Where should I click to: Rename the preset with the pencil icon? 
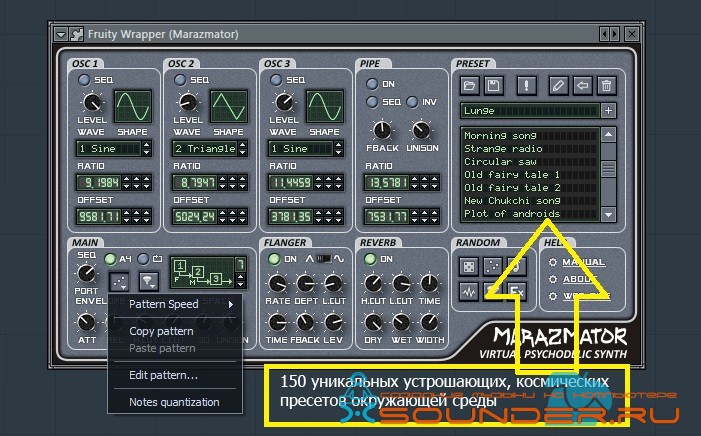tap(558, 85)
